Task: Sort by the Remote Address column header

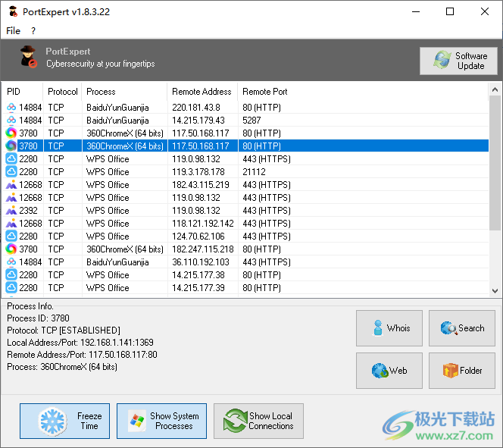Action: pyautogui.click(x=202, y=92)
